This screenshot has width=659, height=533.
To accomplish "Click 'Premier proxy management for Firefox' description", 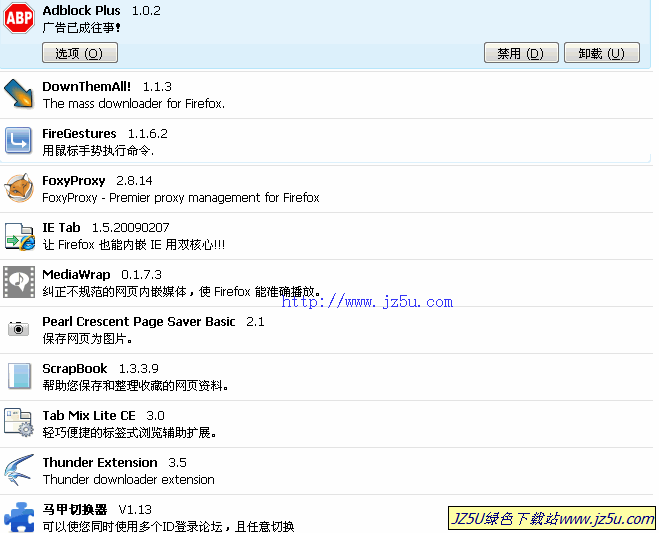I will pos(214,198).
